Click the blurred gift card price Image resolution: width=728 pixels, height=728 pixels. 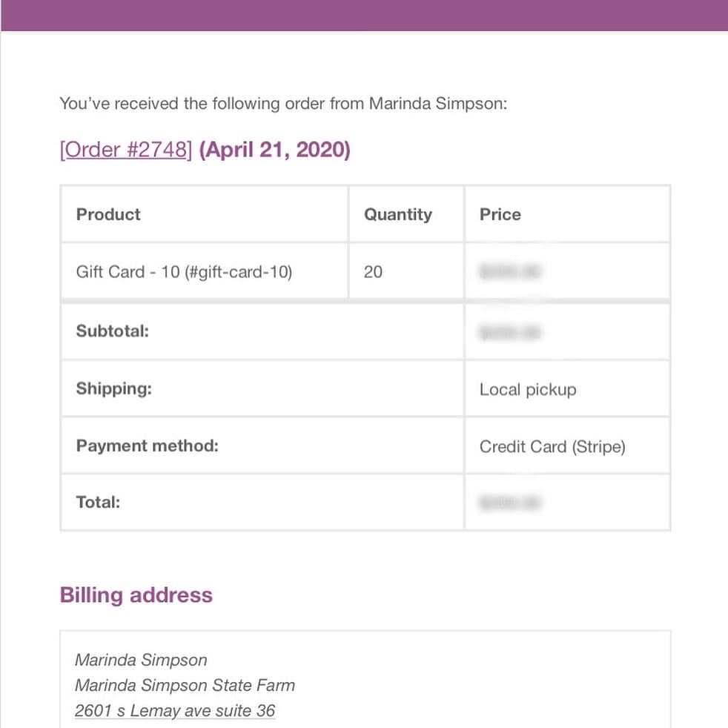point(510,271)
